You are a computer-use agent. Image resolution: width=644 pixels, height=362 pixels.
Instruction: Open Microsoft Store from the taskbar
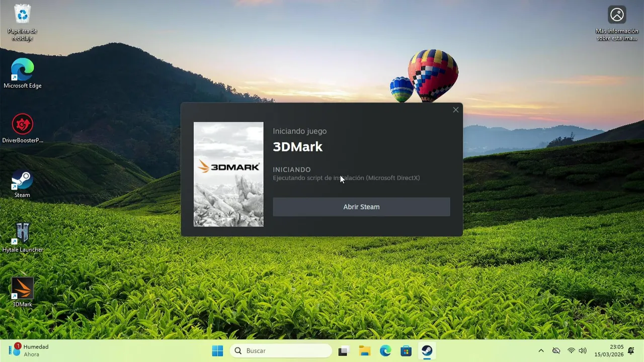point(406,350)
